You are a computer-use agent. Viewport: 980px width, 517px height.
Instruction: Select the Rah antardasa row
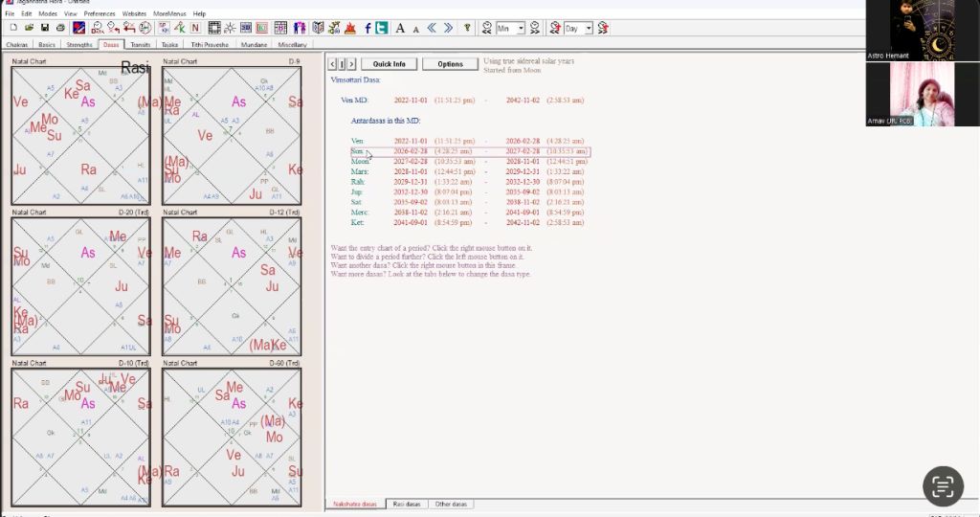[467, 182]
